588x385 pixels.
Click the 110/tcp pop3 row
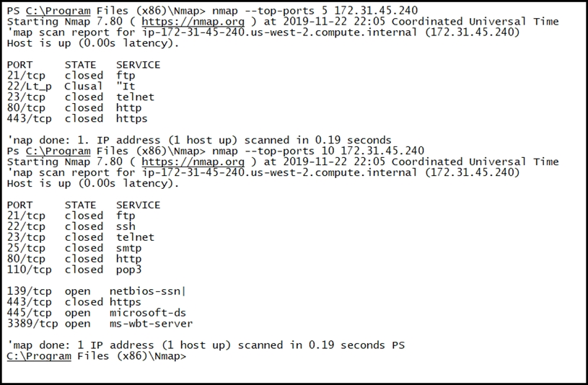[x=74, y=270]
